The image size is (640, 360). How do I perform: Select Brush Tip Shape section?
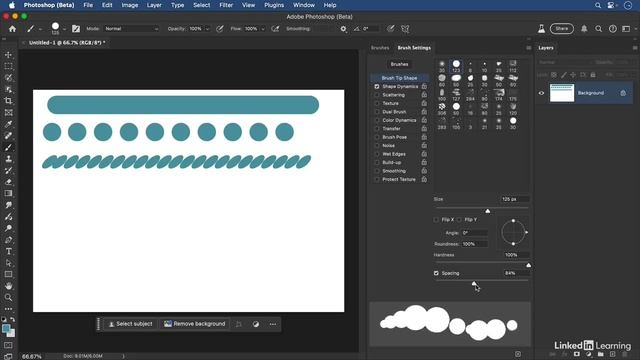click(400, 78)
